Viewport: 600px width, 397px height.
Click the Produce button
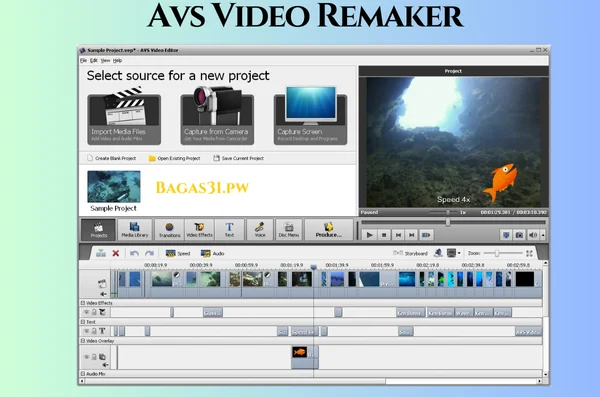click(x=329, y=229)
